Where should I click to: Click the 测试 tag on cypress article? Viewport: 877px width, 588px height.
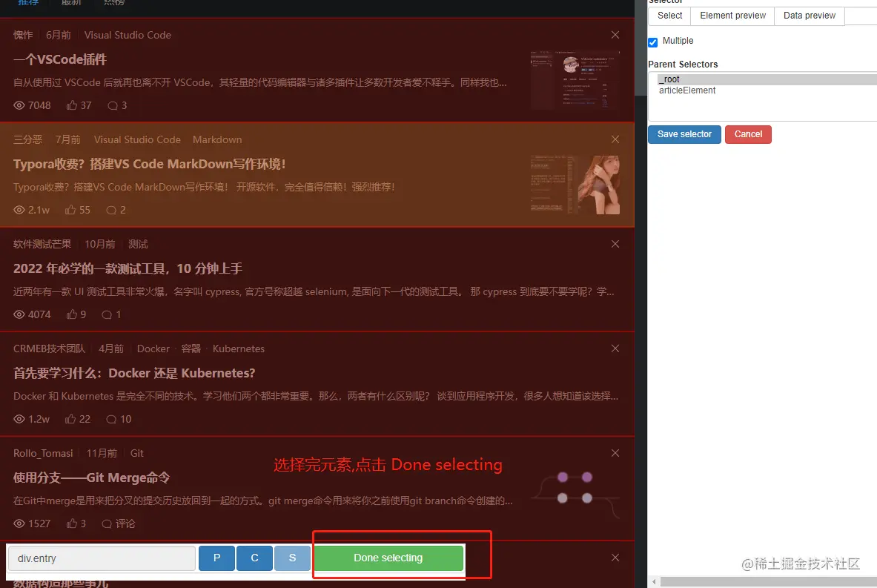138,244
